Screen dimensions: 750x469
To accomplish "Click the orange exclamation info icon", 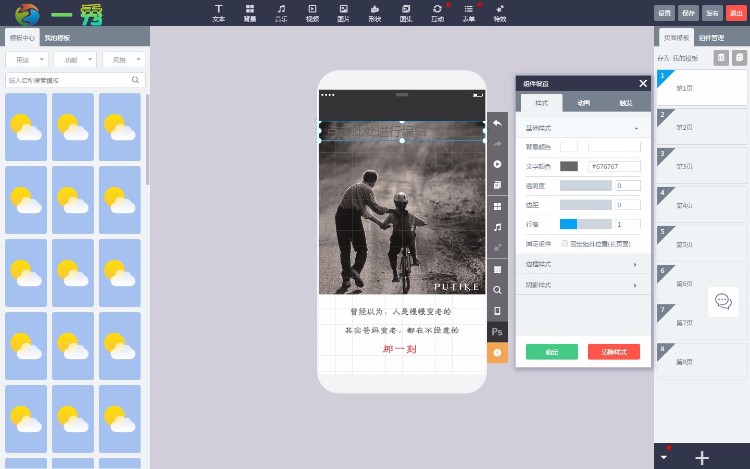I will (x=497, y=353).
